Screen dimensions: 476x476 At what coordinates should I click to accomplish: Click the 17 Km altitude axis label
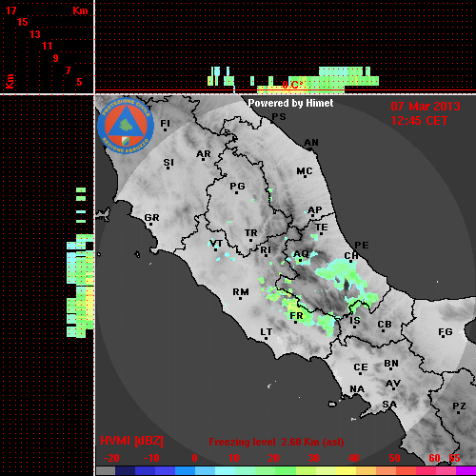point(10,10)
